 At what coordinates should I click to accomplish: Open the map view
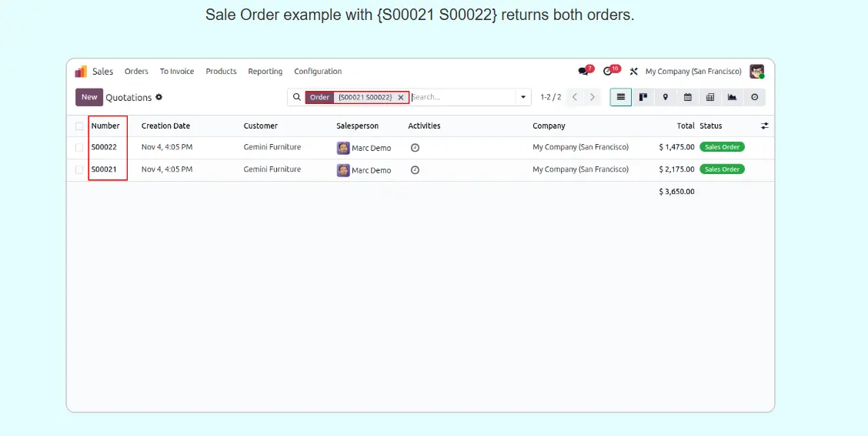coord(666,97)
